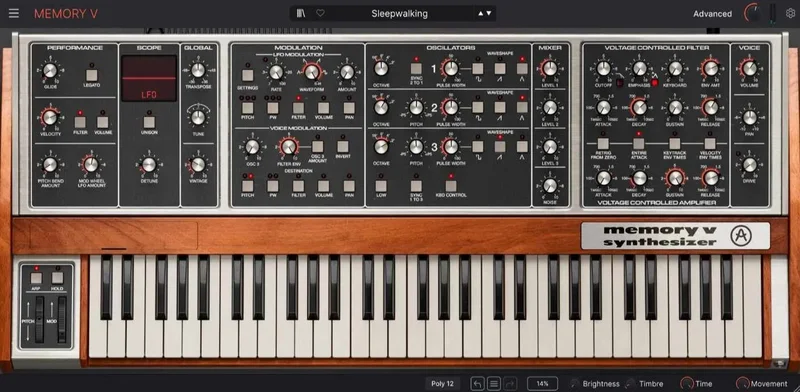Toggle the Sync 2 to 1 switch

coord(416,68)
